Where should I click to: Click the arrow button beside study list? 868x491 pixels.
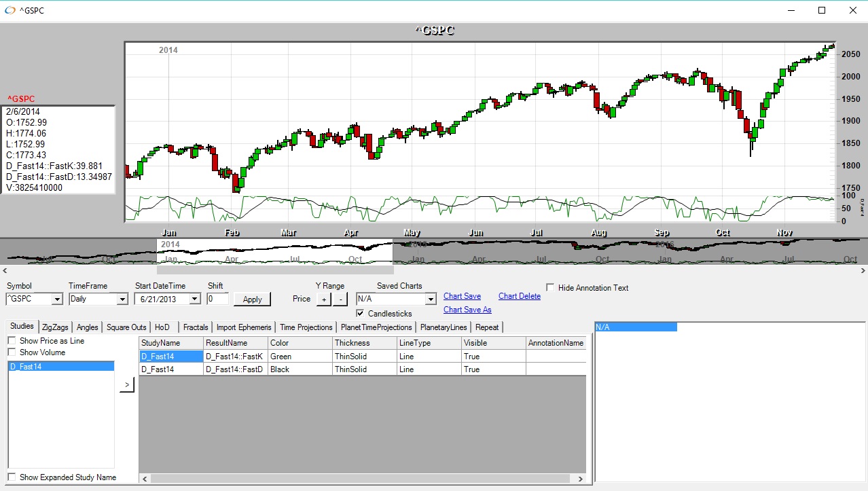pos(127,385)
